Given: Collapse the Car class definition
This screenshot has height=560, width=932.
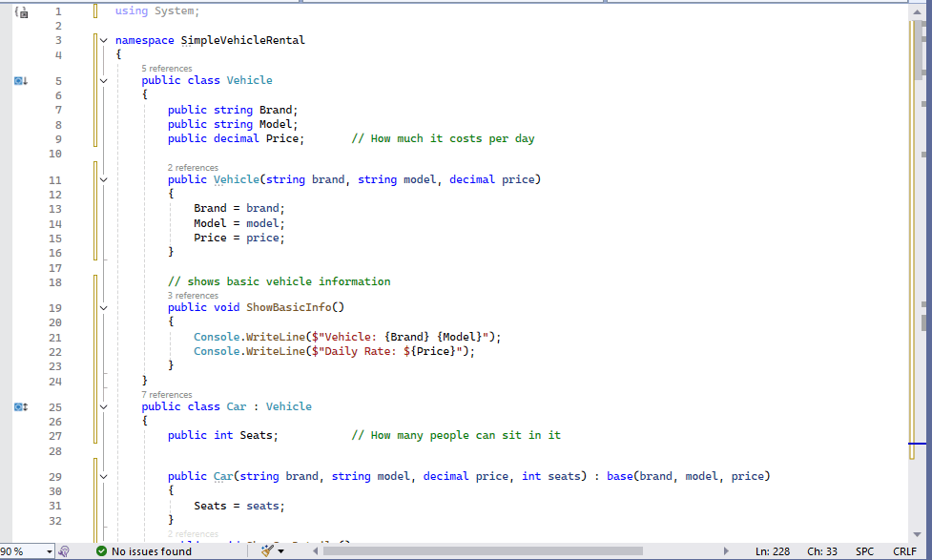Looking at the screenshot, I should point(104,406).
